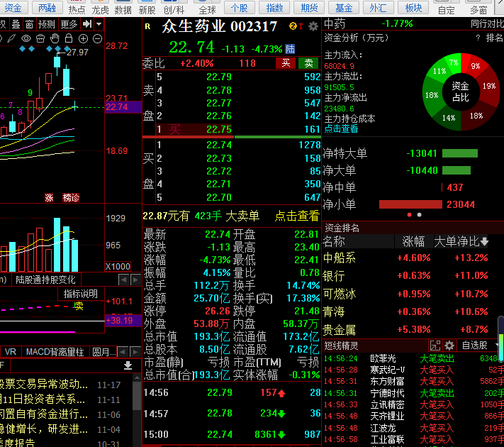This screenshot has height=447, width=504.
Task: Click 点击查看 beside large sell order
Action: pos(297,216)
